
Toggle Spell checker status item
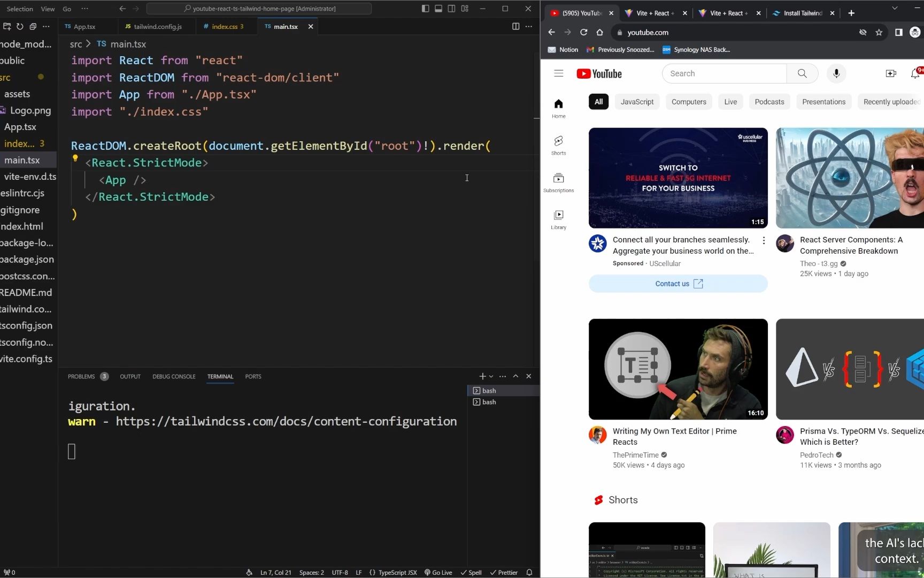click(471, 572)
